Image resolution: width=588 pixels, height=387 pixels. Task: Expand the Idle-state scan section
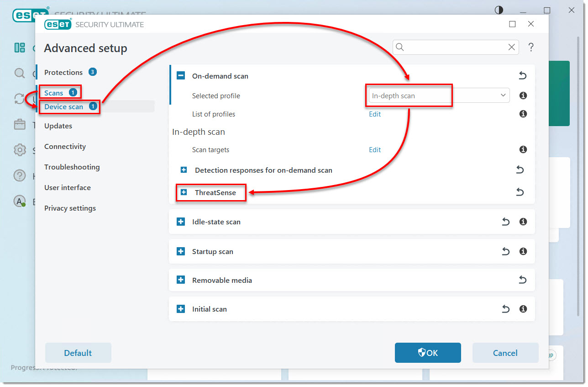pos(181,222)
